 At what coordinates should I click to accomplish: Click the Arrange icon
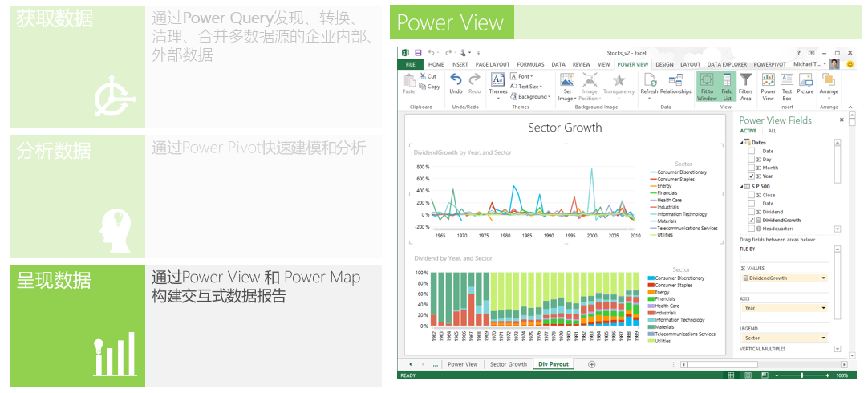[829, 80]
